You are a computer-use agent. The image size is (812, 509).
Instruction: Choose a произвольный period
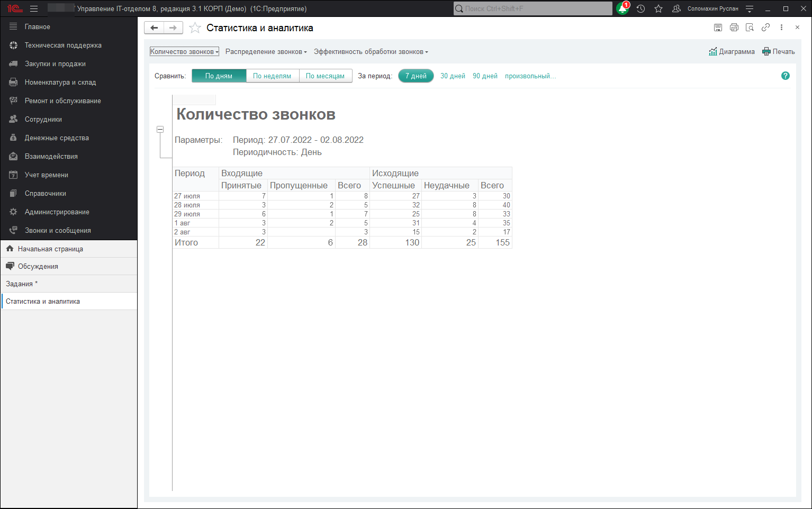(x=530, y=76)
